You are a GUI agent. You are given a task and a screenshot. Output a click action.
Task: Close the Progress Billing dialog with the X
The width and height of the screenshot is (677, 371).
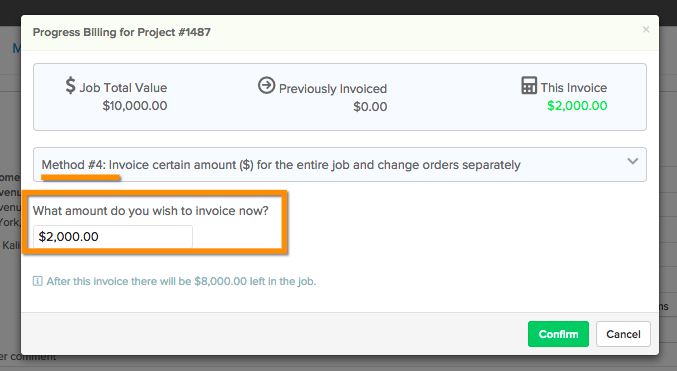pyautogui.click(x=646, y=29)
